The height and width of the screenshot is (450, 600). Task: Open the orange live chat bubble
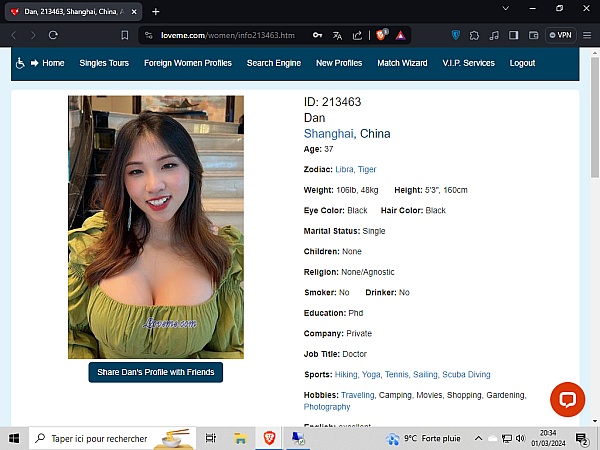(567, 399)
